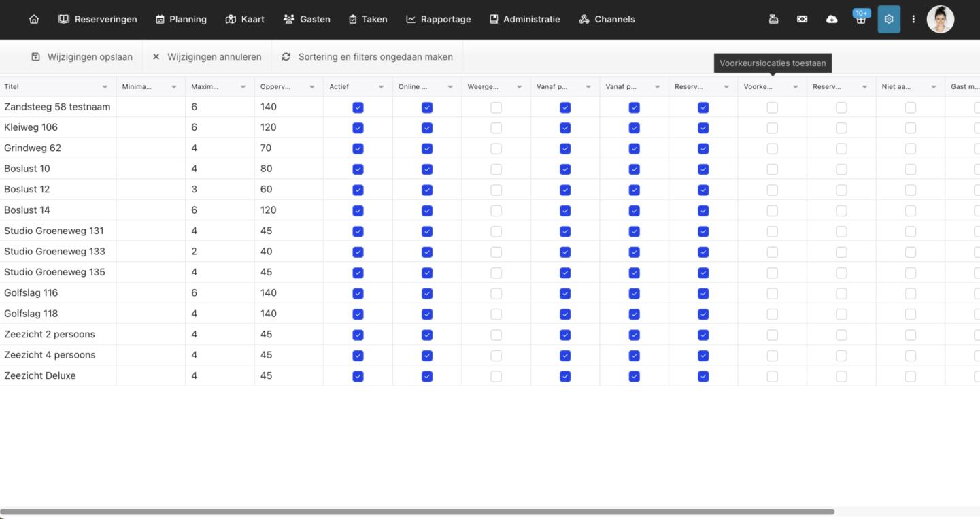Go to the Rapportage menu
Viewport: 980px width, 519px height.
click(x=439, y=19)
